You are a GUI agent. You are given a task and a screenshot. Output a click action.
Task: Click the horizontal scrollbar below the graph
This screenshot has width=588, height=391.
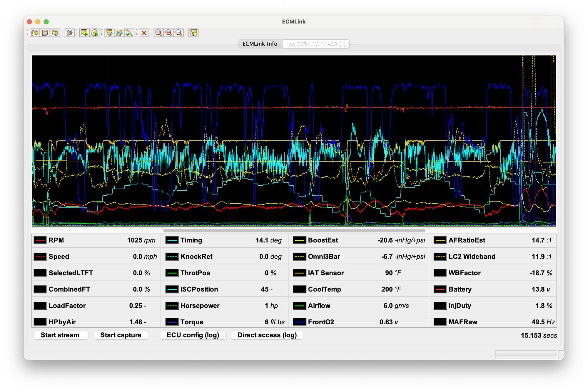[x=294, y=231]
